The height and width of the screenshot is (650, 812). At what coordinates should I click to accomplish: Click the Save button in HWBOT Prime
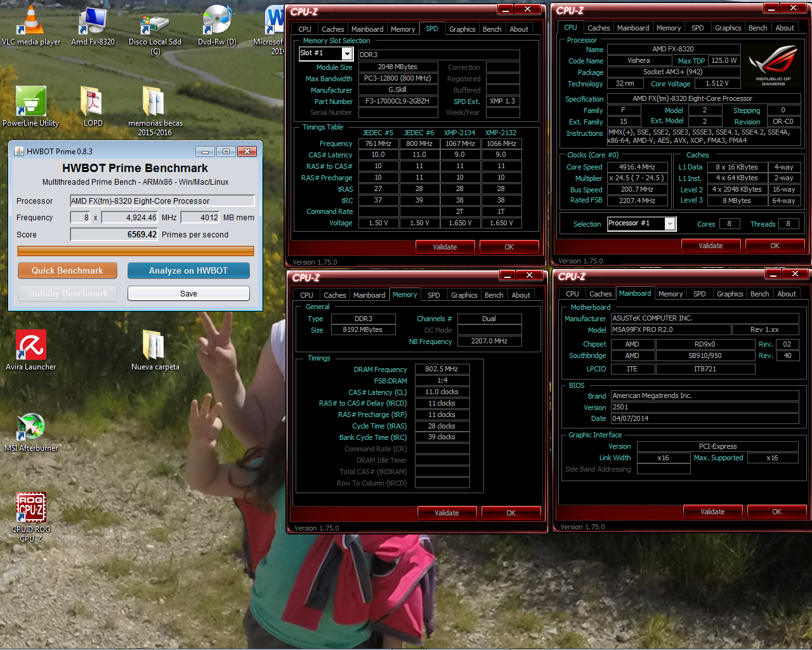coord(188,293)
